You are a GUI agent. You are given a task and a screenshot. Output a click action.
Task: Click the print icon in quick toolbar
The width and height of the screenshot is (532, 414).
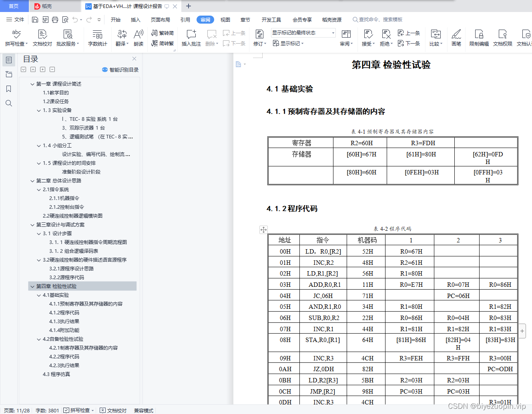[x=55, y=20]
